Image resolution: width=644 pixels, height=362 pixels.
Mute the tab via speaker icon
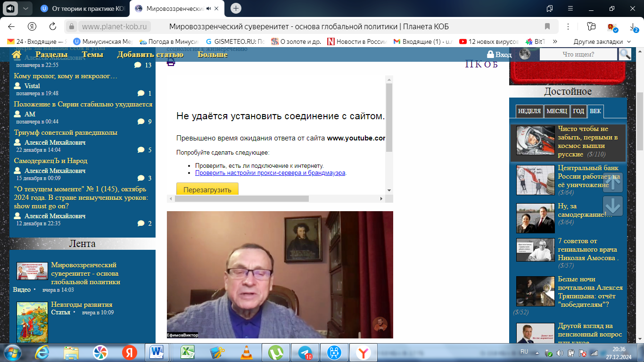pos(10,8)
